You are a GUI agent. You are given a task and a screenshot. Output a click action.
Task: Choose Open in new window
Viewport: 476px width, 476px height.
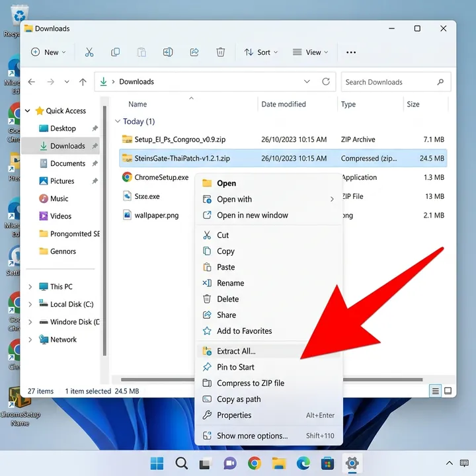tap(268, 216)
